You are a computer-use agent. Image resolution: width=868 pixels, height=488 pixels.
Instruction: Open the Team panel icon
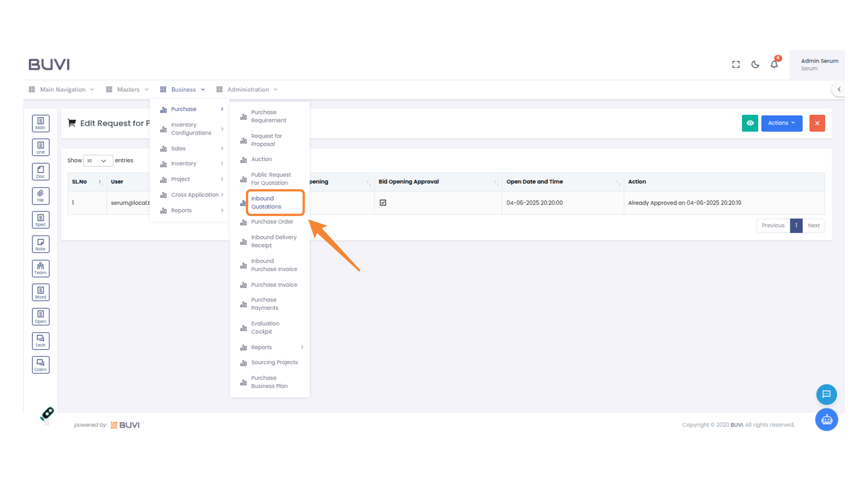click(x=41, y=268)
